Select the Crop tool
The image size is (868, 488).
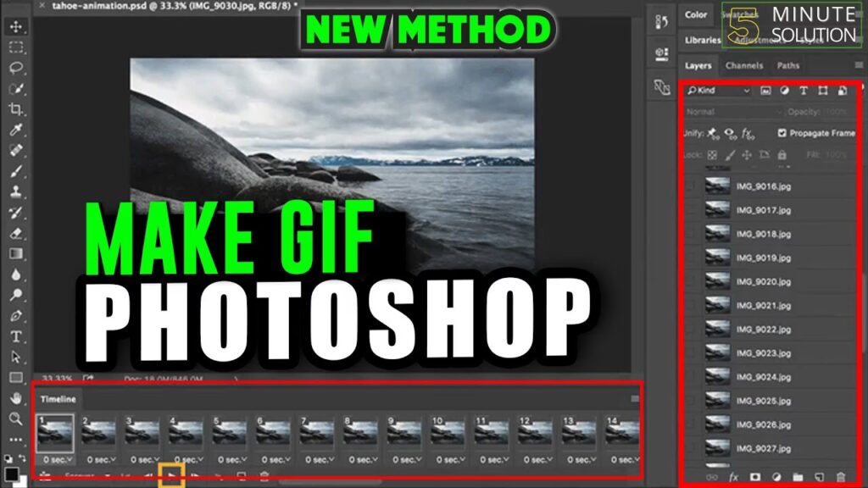click(x=15, y=109)
